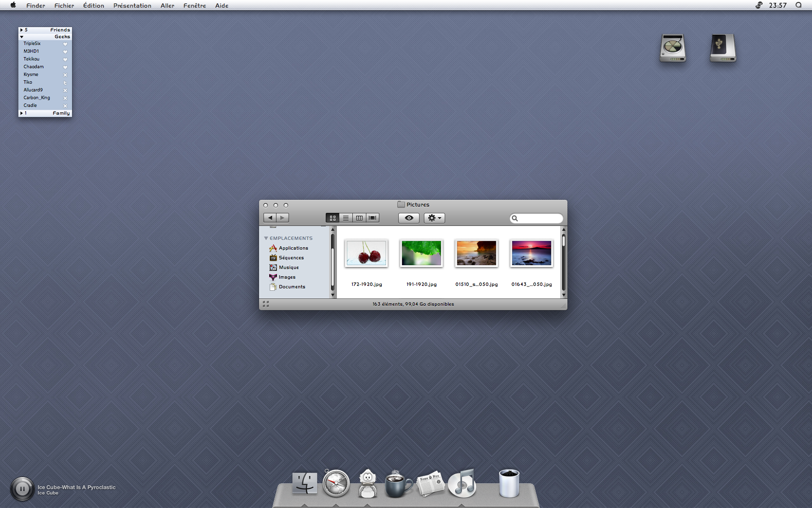Open the Aller menu
This screenshot has width=812, height=508.
pos(167,5)
